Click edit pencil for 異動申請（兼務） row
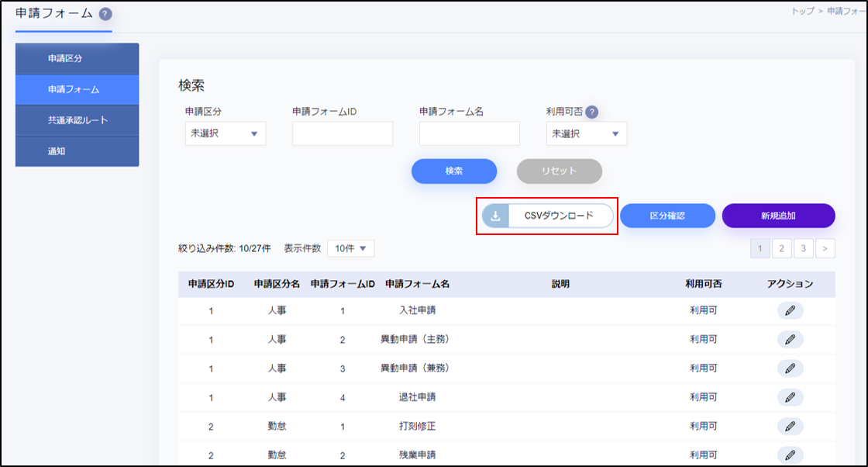The height and width of the screenshot is (467, 868). point(790,368)
